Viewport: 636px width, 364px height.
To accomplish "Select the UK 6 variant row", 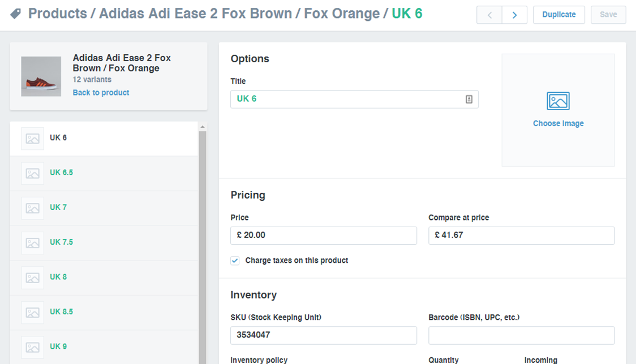I will pos(104,138).
